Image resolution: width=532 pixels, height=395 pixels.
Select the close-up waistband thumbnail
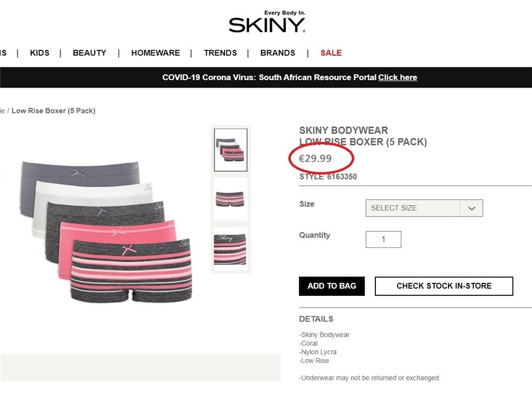[x=231, y=249]
